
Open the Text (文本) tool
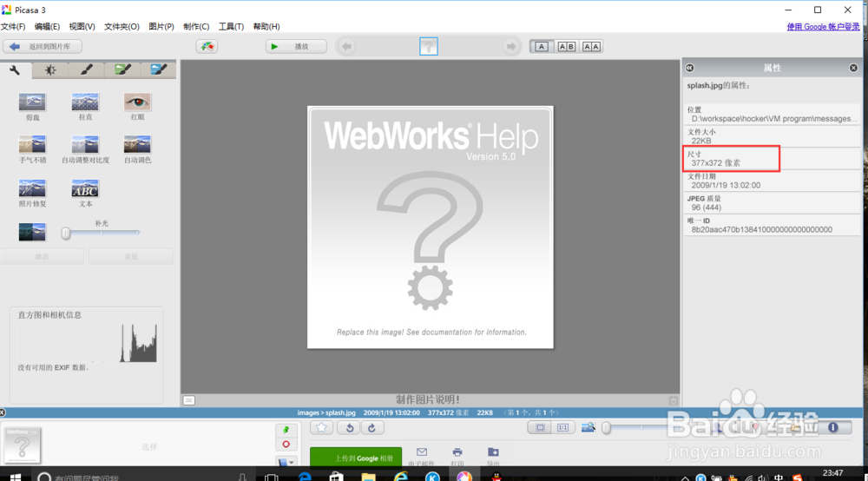coord(85,193)
